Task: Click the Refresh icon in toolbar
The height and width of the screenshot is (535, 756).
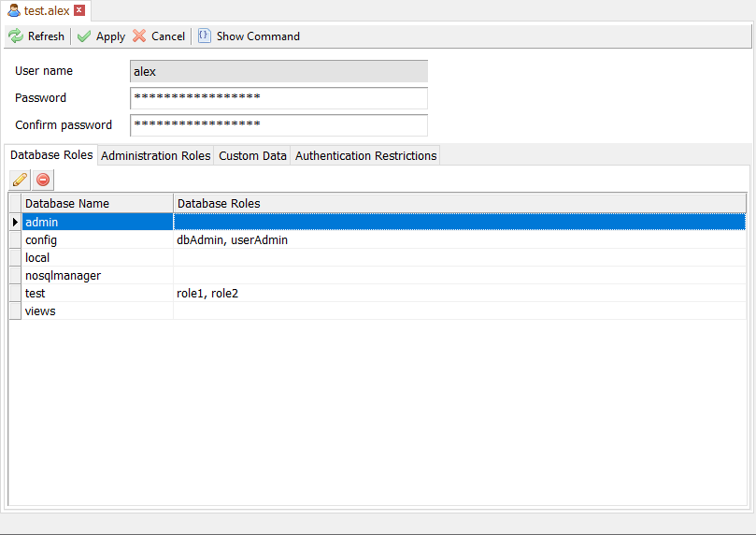Action: [16, 36]
